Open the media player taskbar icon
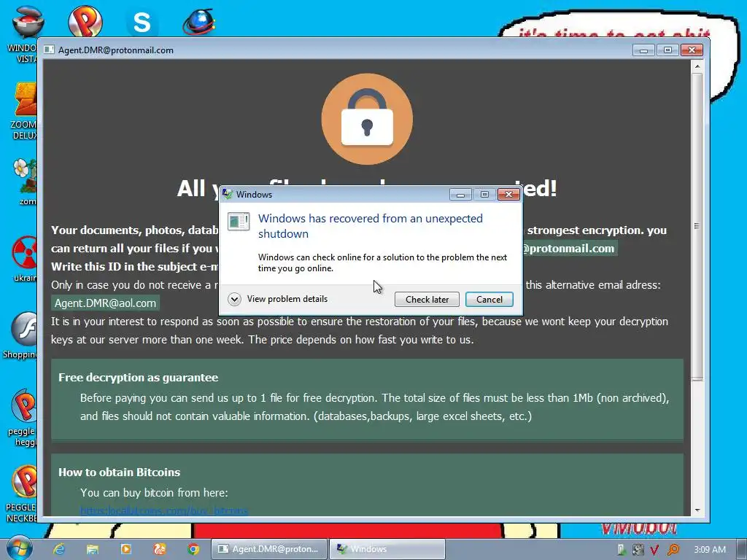 (125, 549)
